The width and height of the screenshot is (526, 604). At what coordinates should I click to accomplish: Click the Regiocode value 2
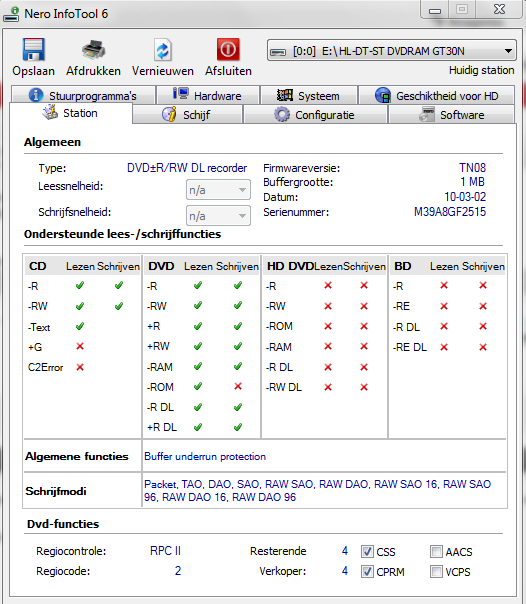click(x=178, y=570)
